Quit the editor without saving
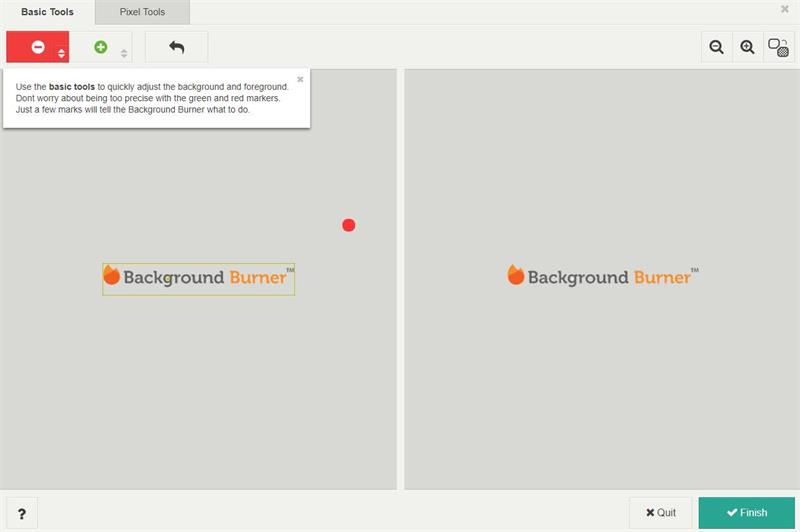This screenshot has width=800, height=532. point(661,513)
